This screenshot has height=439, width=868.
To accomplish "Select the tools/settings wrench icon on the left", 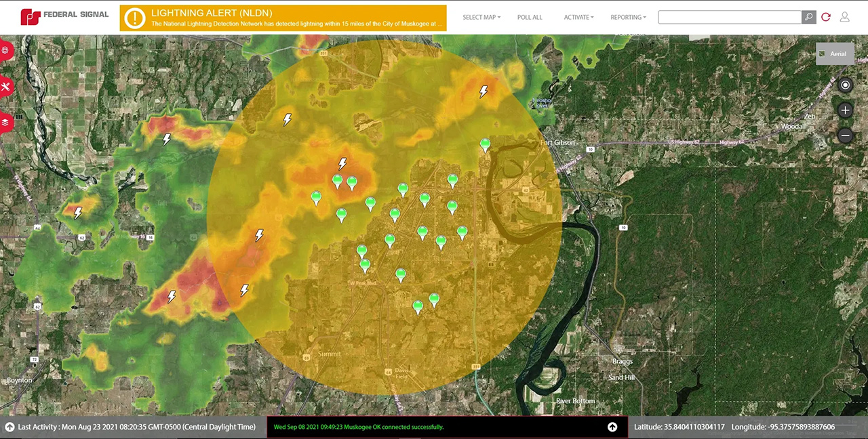I will click(5, 87).
